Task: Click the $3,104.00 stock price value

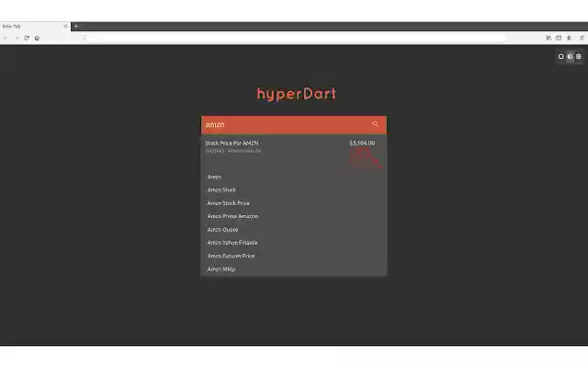Action: [x=362, y=144]
